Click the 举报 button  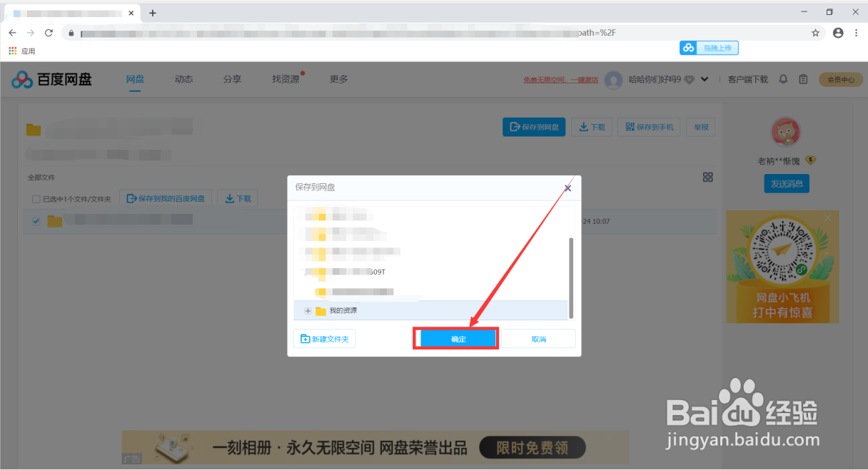coord(700,127)
